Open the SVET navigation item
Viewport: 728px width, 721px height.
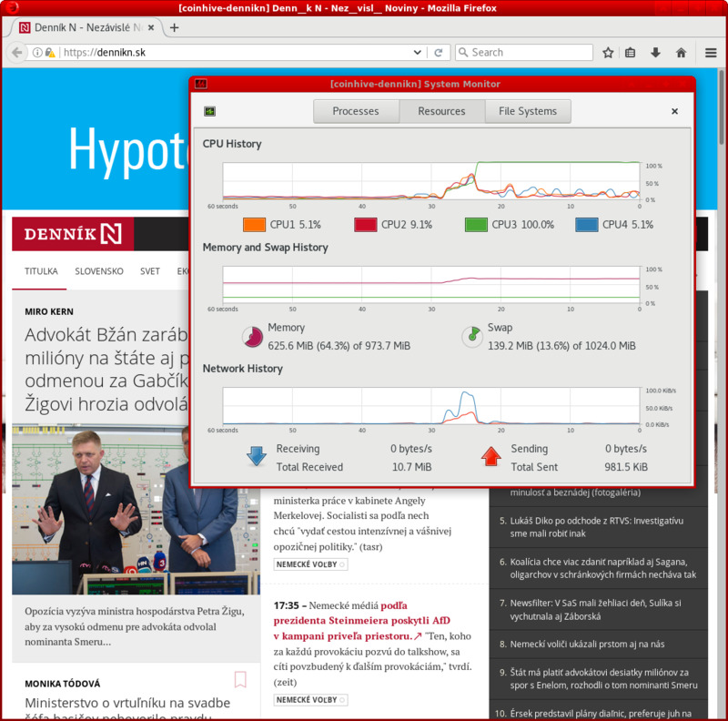click(150, 271)
